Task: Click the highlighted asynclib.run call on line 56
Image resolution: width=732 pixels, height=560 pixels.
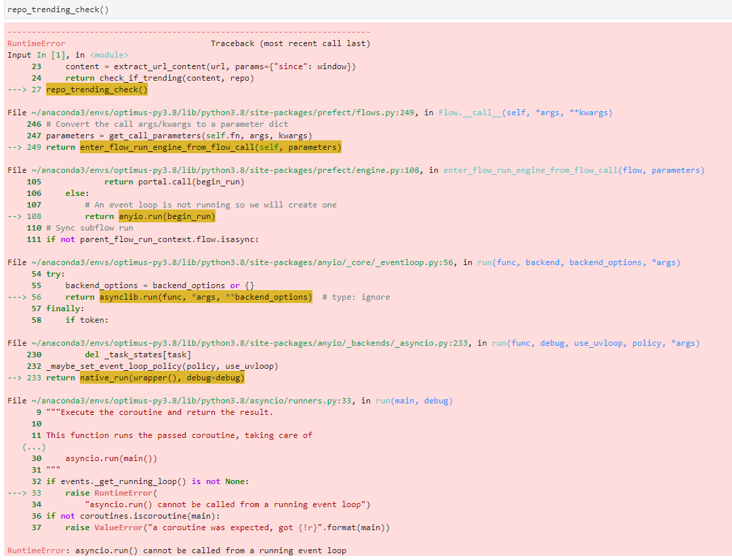Action: pos(206,296)
